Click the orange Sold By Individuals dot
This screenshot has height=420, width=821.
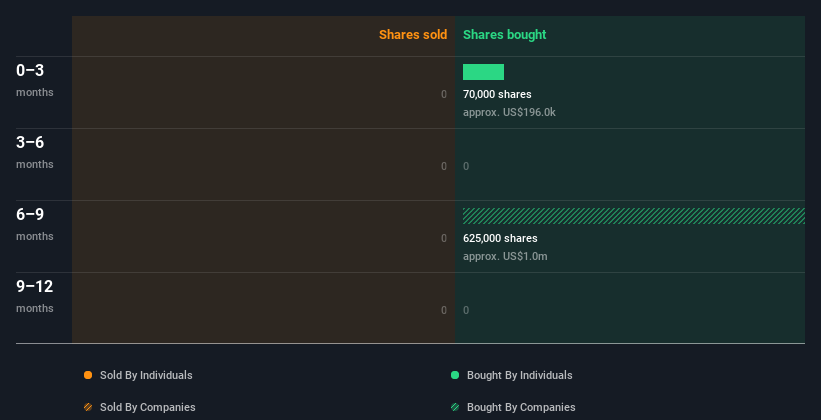(x=88, y=375)
